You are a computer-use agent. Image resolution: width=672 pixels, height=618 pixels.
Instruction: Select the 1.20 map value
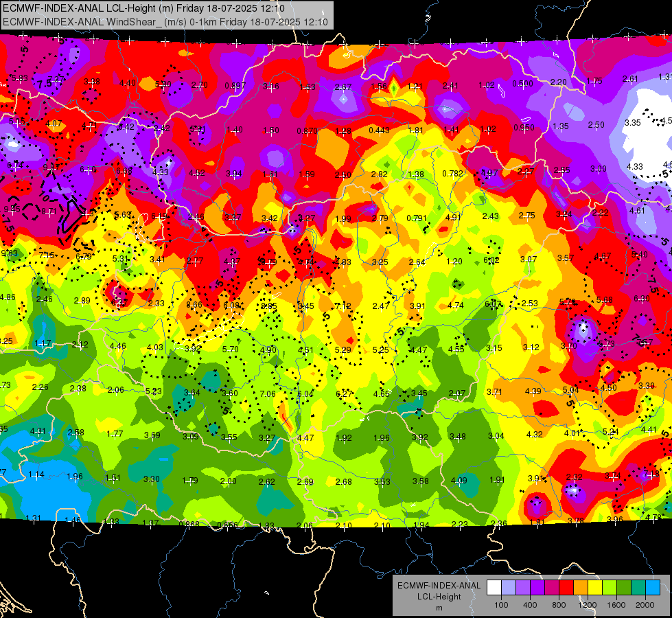click(x=454, y=261)
